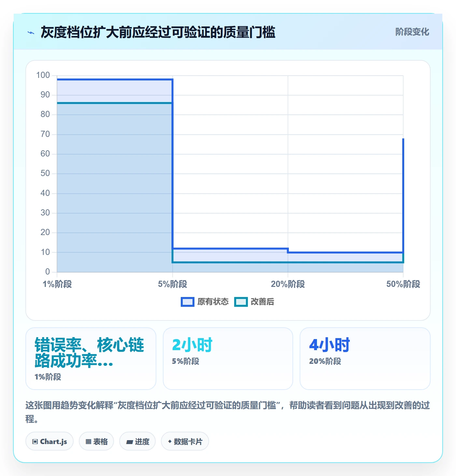This screenshot has height=476, width=456.
Task: Click the description paragraph starting 这张图用趋势变化
Action: 228,412
